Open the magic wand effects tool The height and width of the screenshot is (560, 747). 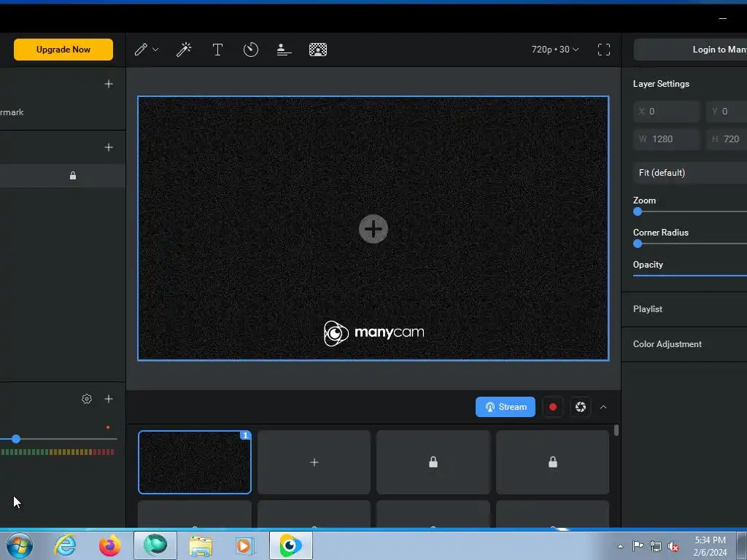click(184, 50)
